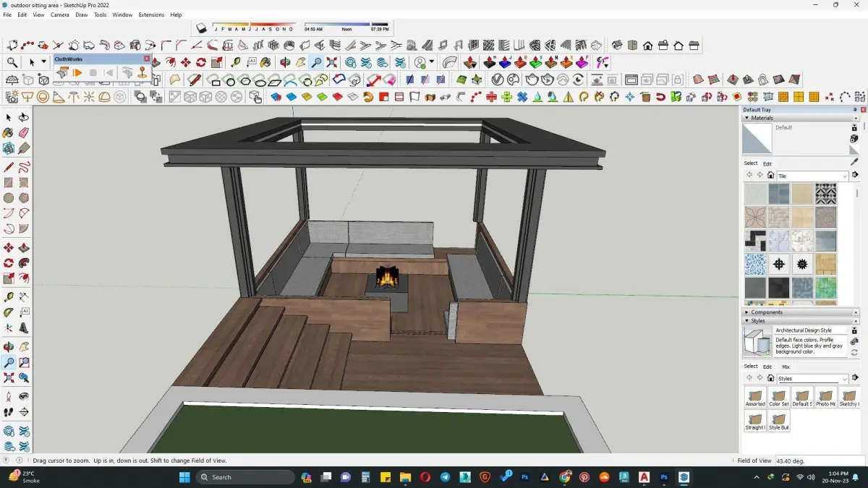Viewport: 868px width, 488px height.
Task: Click the Look Around eye tool
Action: (x=24, y=397)
